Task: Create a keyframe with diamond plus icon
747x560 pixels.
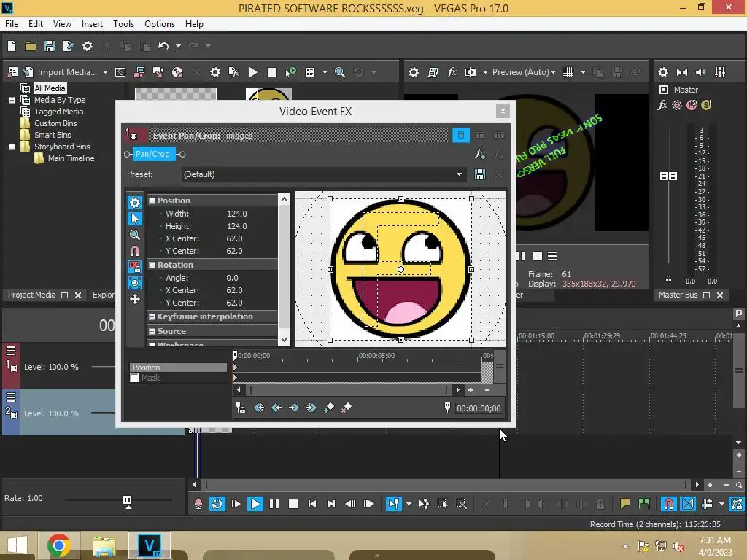Action: [x=329, y=408]
